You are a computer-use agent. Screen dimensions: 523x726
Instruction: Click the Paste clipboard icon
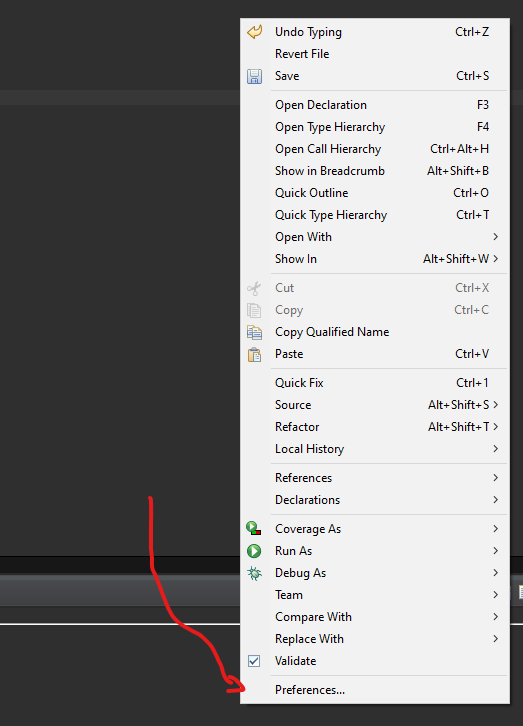(255, 355)
